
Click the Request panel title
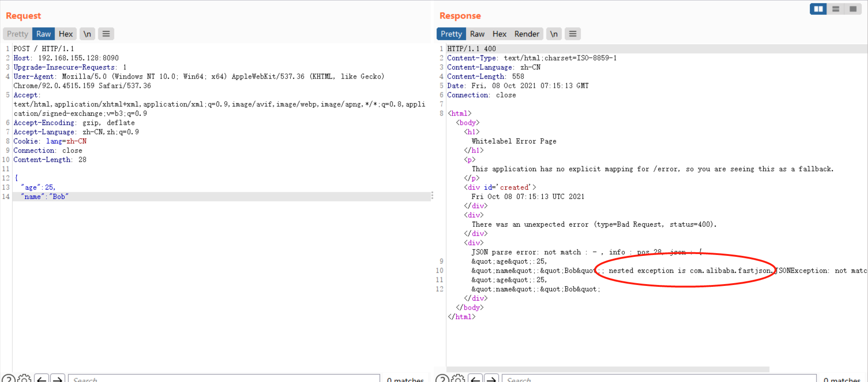pos(24,16)
